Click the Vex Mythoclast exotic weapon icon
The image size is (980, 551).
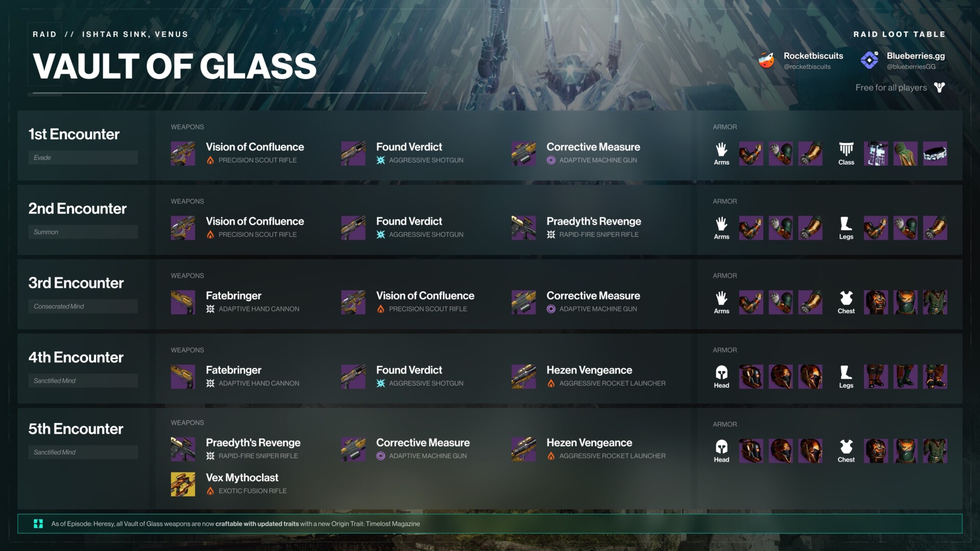pos(183,484)
